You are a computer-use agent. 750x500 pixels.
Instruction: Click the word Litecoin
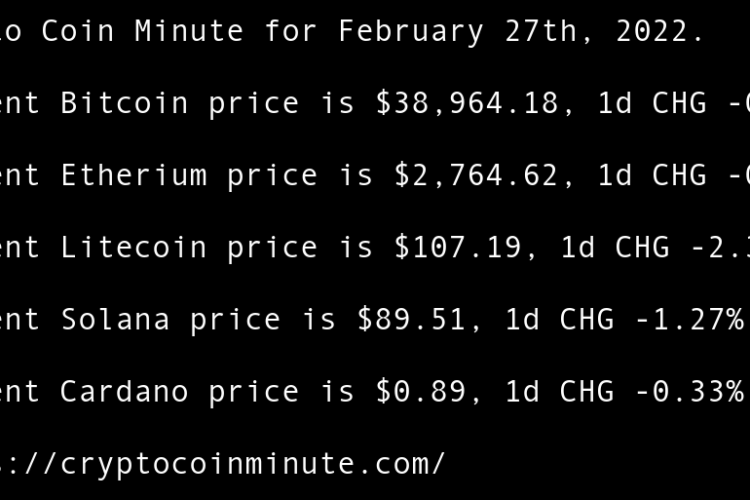[x=134, y=247]
